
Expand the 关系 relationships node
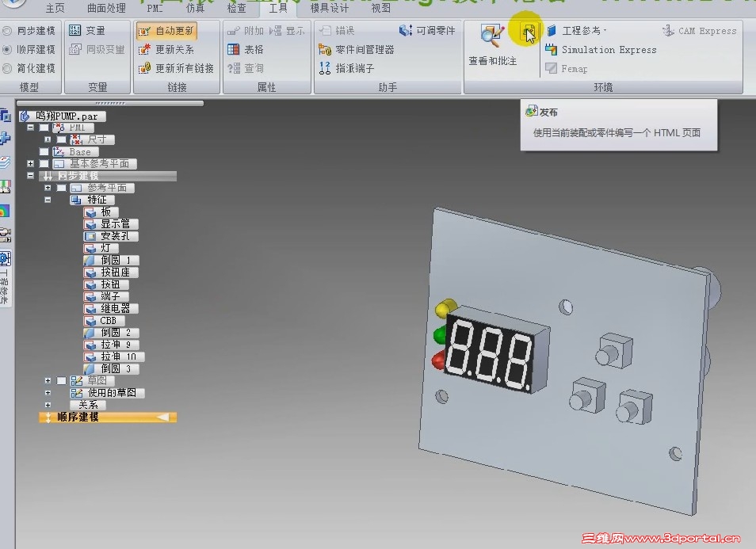(48, 405)
